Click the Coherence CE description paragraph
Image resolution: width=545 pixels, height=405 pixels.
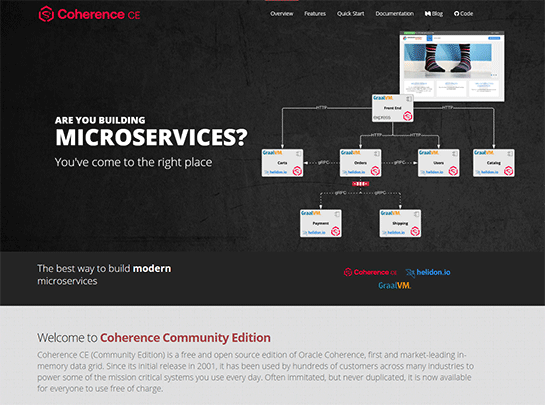(x=255, y=372)
